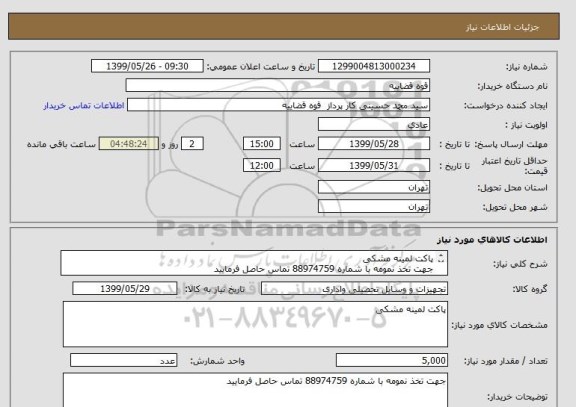The image size is (576, 407).
Task: Click the price validity time 12:00
Action: pyautogui.click(x=262, y=166)
